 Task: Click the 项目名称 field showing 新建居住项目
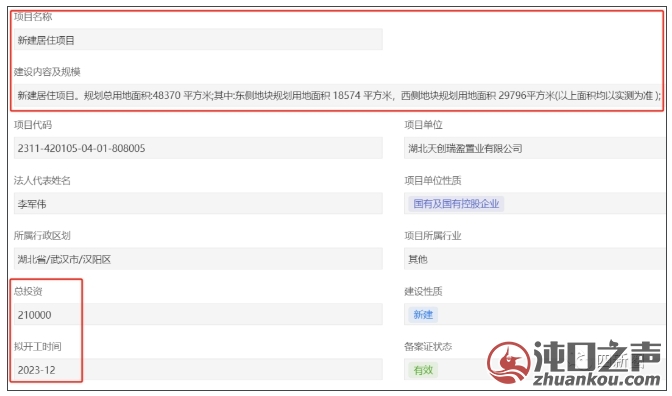[198, 39]
